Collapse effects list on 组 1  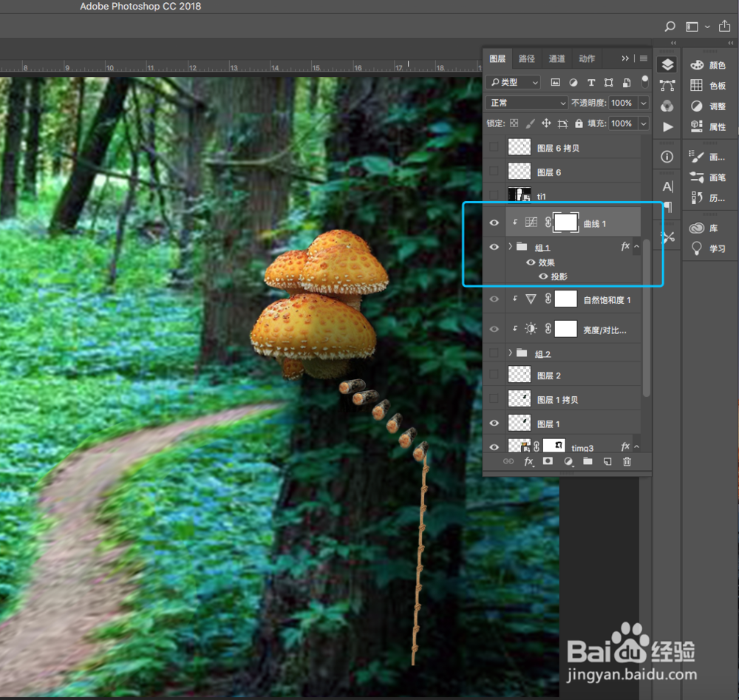pyautogui.click(x=637, y=247)
